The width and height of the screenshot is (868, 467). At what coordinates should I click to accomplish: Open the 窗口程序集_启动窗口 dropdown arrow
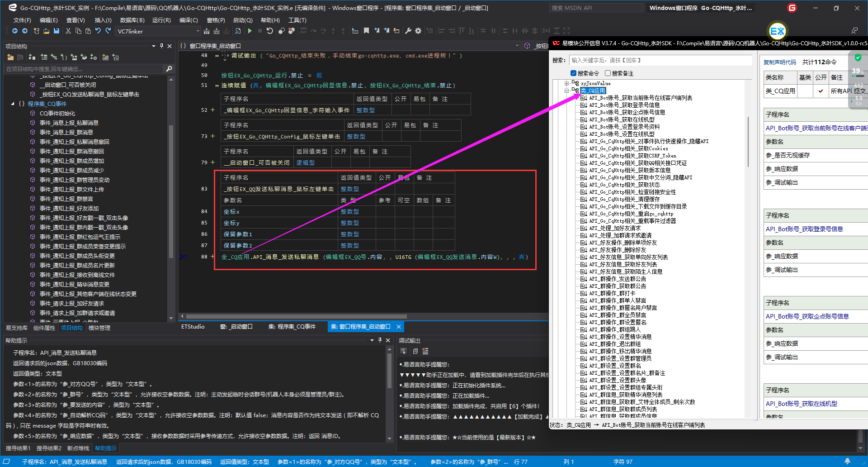click(517, 46)
